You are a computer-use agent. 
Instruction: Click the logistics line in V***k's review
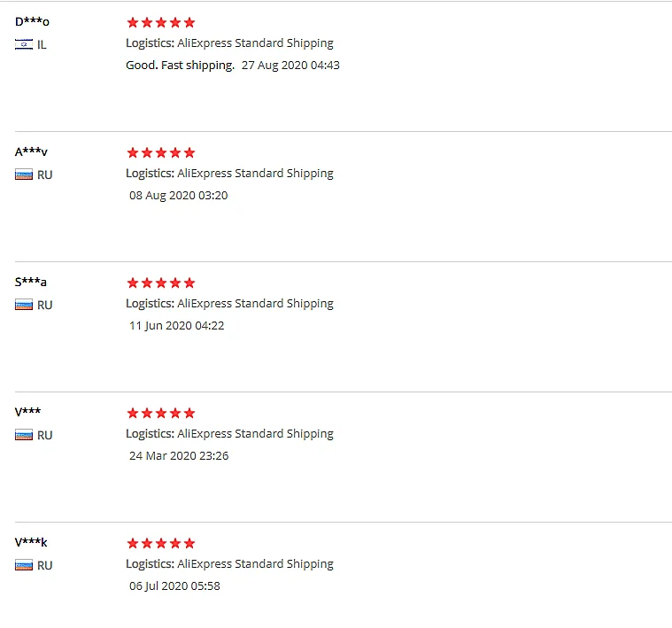tap(229, 563)
